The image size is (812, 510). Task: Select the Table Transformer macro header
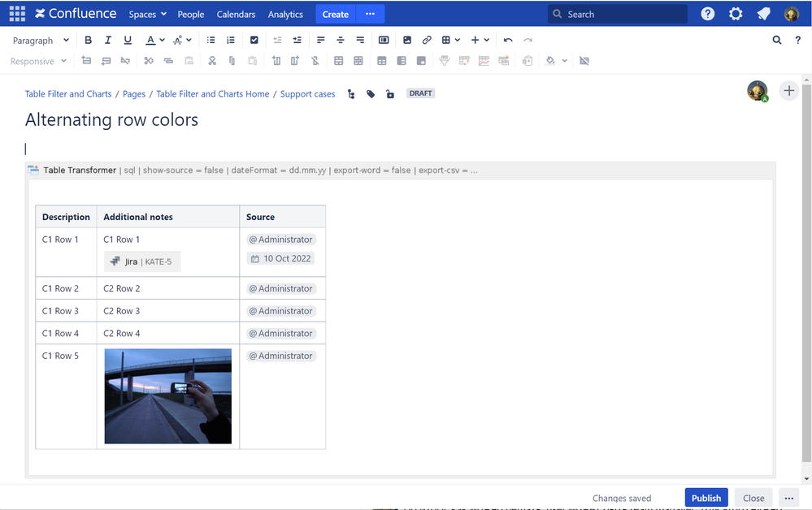pos(400,171)
